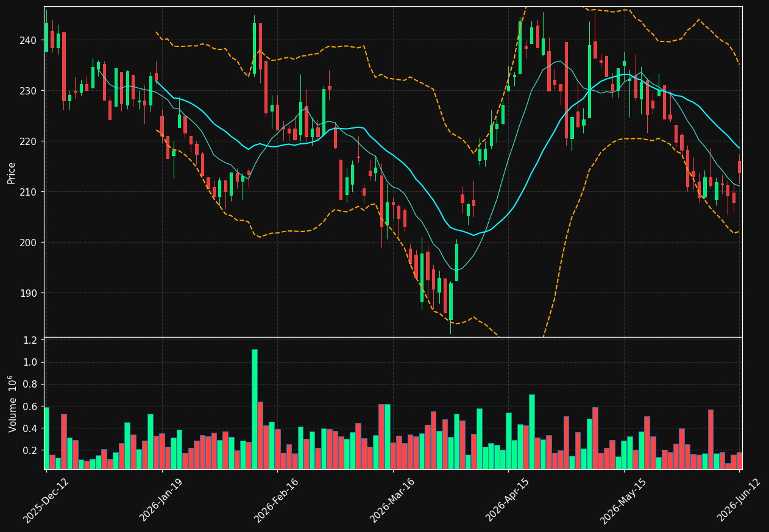Click the 0.8 volume tick label

pos(31,385)
